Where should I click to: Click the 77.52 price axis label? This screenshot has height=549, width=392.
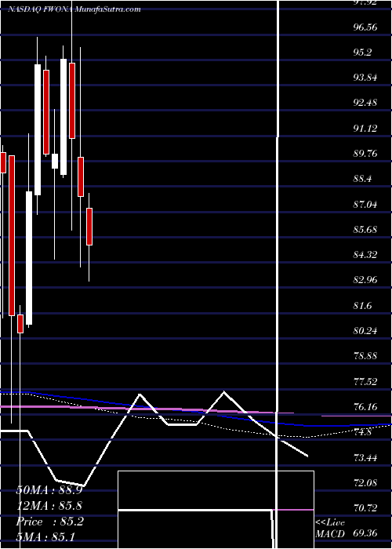(x=365, y=382)
